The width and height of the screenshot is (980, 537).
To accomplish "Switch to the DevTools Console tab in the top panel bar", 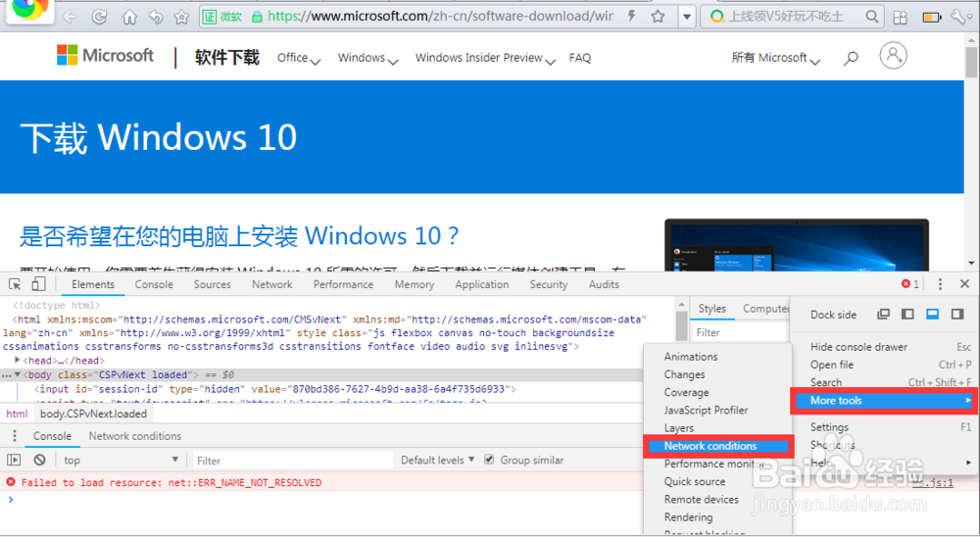I will [x=154, y=284].
